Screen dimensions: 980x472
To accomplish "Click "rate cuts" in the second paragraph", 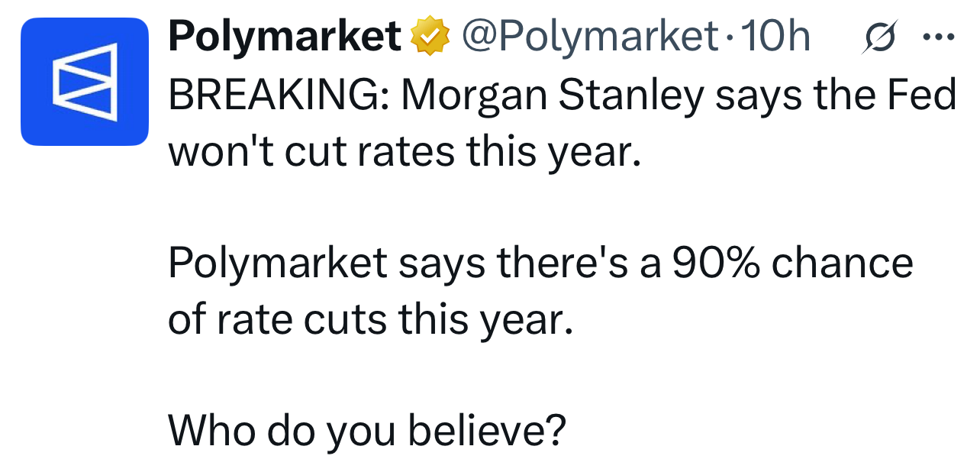I will (301, 320).
